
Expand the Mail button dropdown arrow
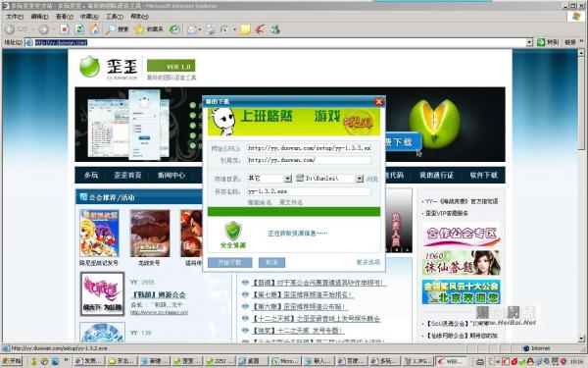200,29
